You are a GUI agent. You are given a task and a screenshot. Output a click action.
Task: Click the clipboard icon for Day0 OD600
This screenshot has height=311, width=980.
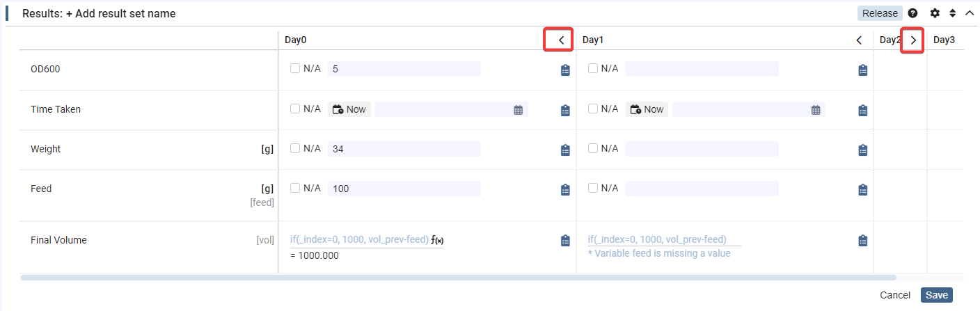[565, 70]
